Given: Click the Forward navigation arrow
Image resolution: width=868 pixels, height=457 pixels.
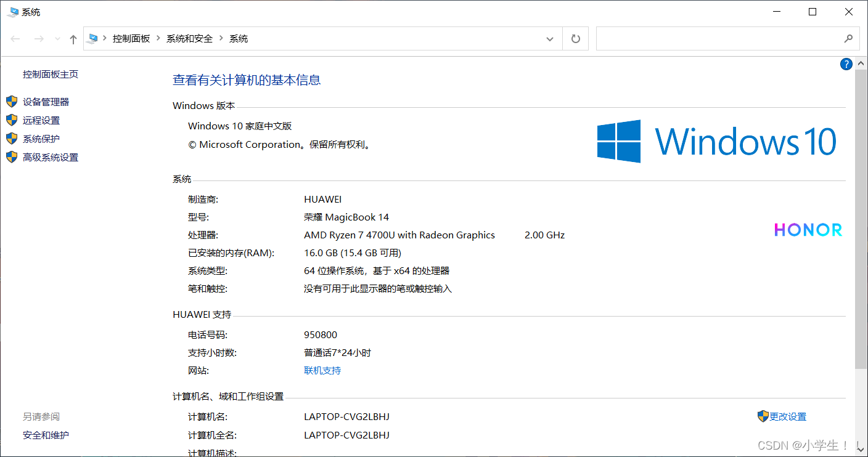Looking at the screenshot, I should (x=38, y=39).
